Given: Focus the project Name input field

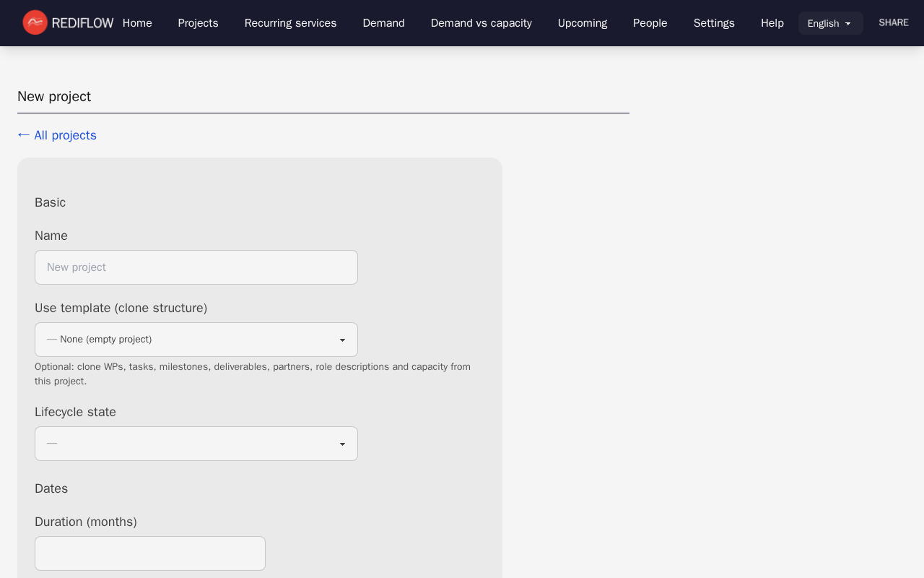Looking at the screenshot, I should 196,267.
